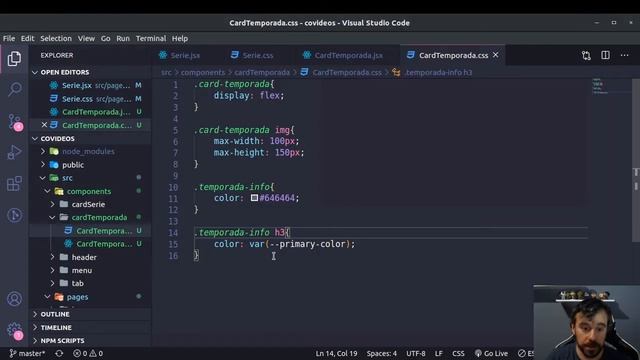This screenshot has width=640, height=360.
Task: Expand the tab folder
Action: tap(78, 283)
